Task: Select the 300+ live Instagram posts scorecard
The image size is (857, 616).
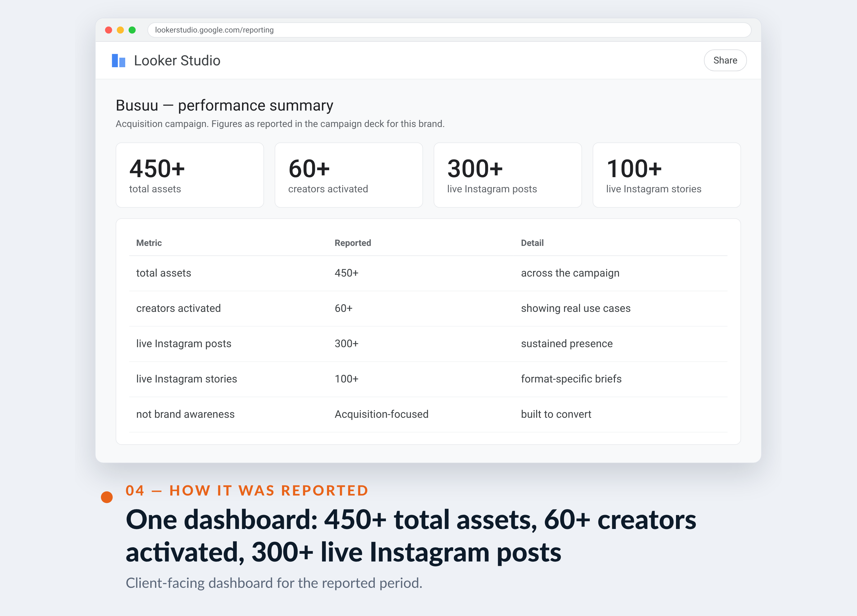Action: [x=507, y=175]
